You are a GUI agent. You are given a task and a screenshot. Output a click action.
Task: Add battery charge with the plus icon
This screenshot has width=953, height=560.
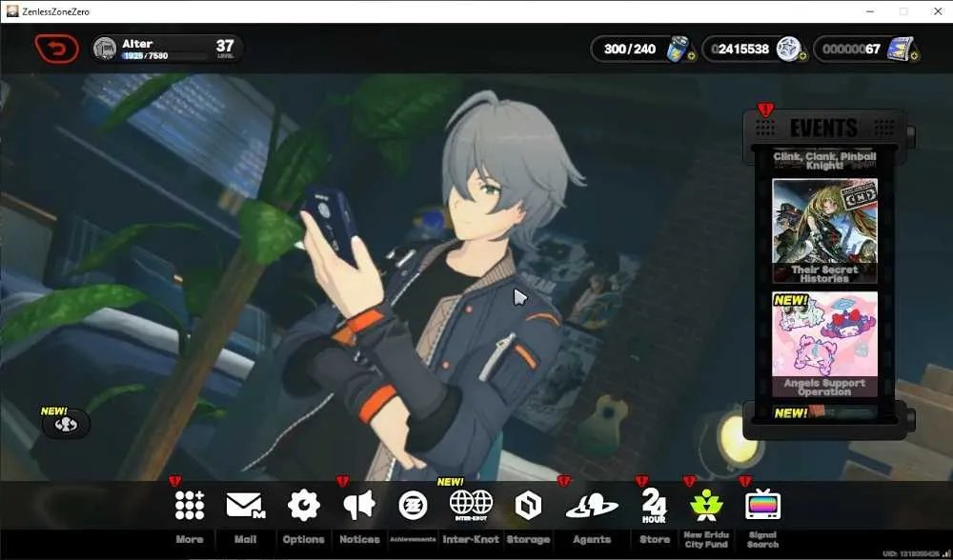click(691, 56)
